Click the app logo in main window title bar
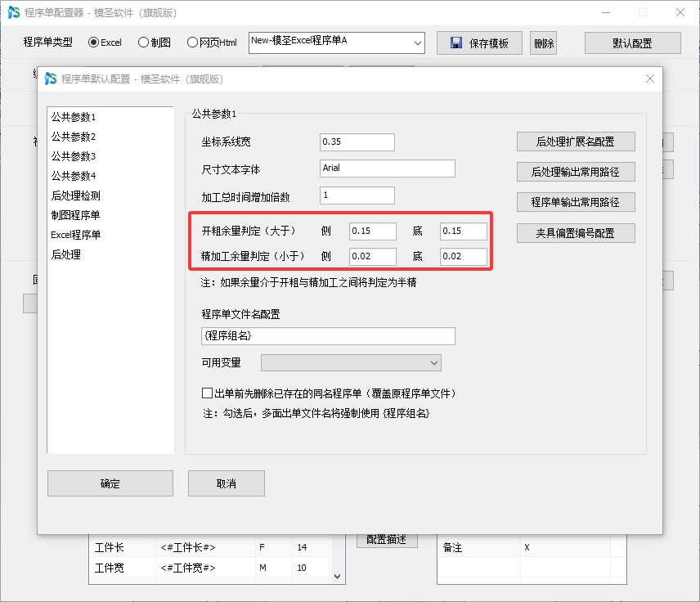 [x=14, y=12]
